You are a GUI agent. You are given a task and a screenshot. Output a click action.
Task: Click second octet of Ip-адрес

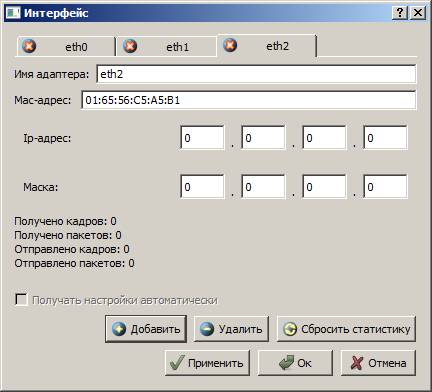coord(263,137)
